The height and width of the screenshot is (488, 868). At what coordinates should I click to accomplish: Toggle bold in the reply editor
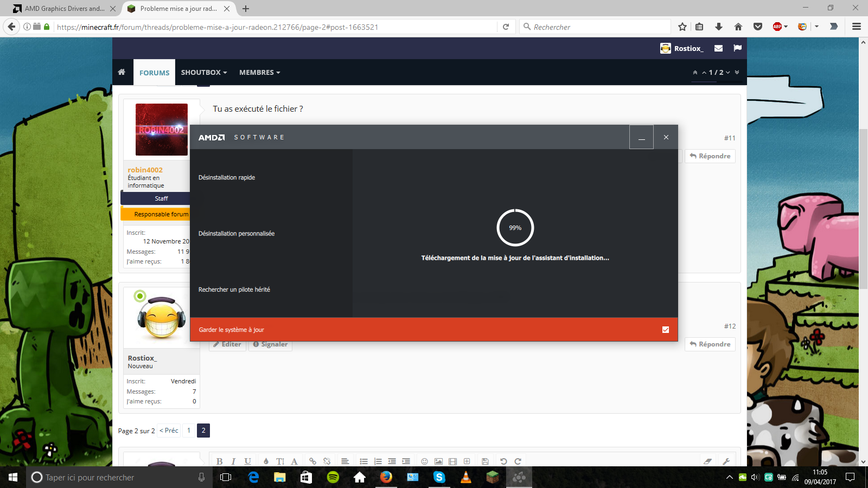(219, 461)
